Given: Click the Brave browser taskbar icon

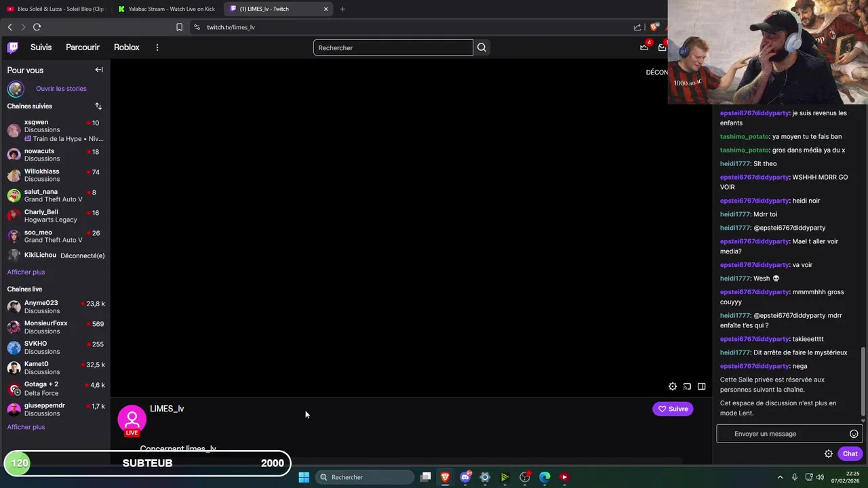Looking at the screenshot, I should [445, 477].
